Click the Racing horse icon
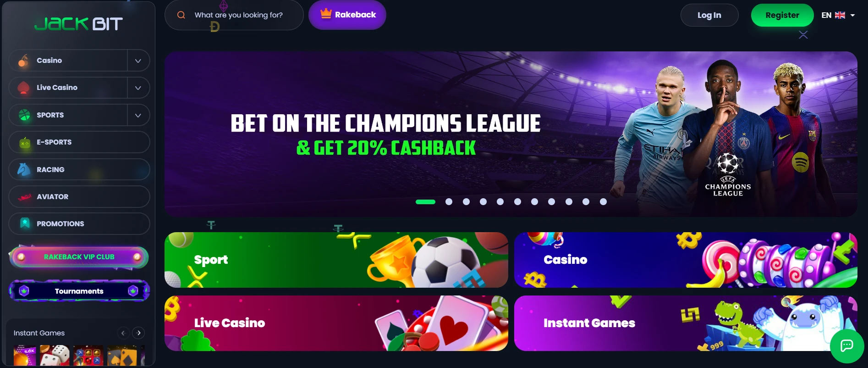This screenshot has width=868, height=368. click(x=24, y=169)
